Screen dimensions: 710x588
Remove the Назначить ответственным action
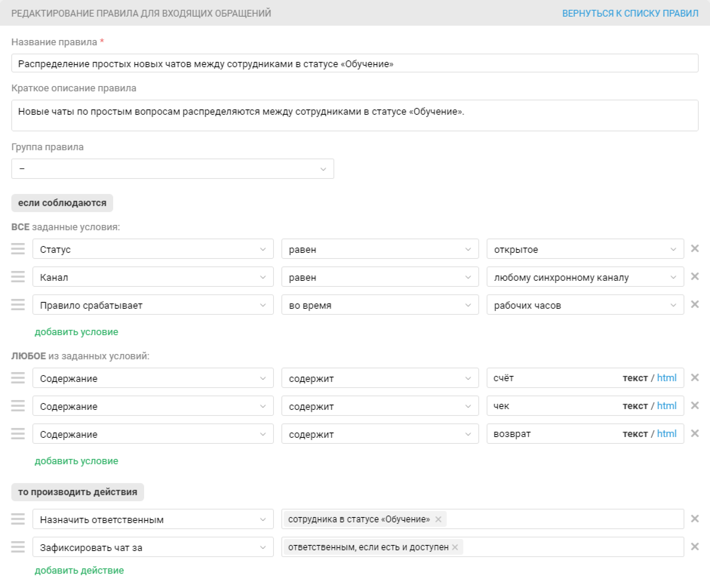click(x=695, y=519)
